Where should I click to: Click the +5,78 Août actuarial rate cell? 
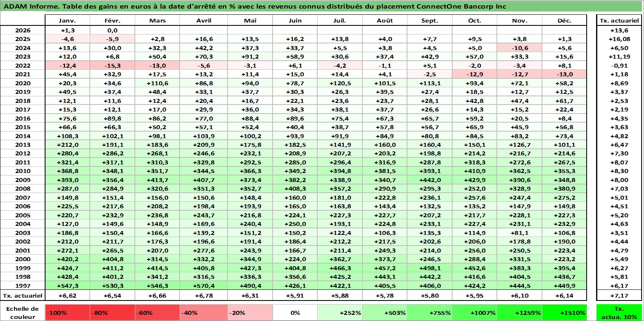(x=385, y=296)
